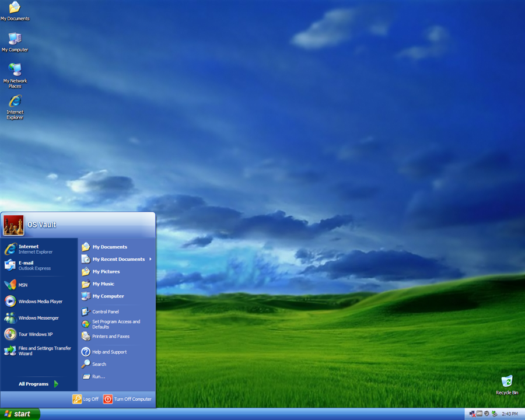Choose Set Program Access and Defaults

point(117,324)
